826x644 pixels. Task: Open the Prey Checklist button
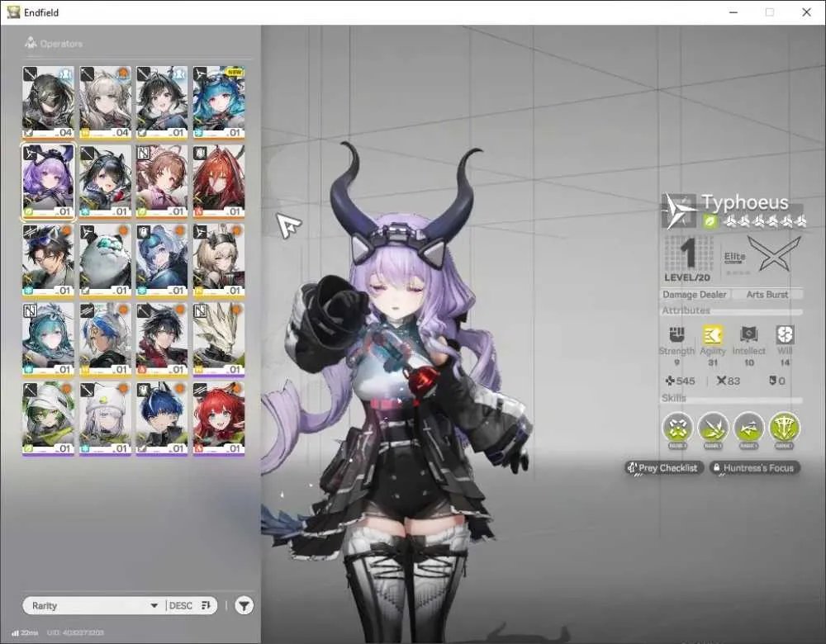click(x=664, y=467)
